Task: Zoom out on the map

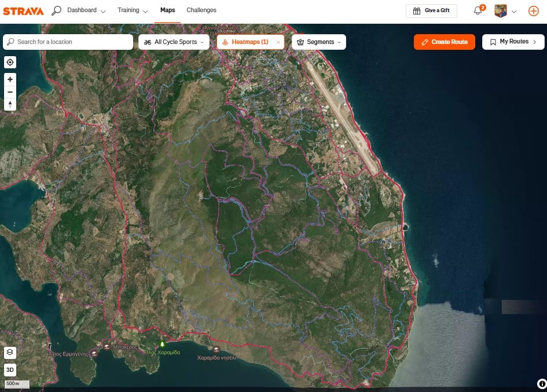Action: click(x=10, y=92)
